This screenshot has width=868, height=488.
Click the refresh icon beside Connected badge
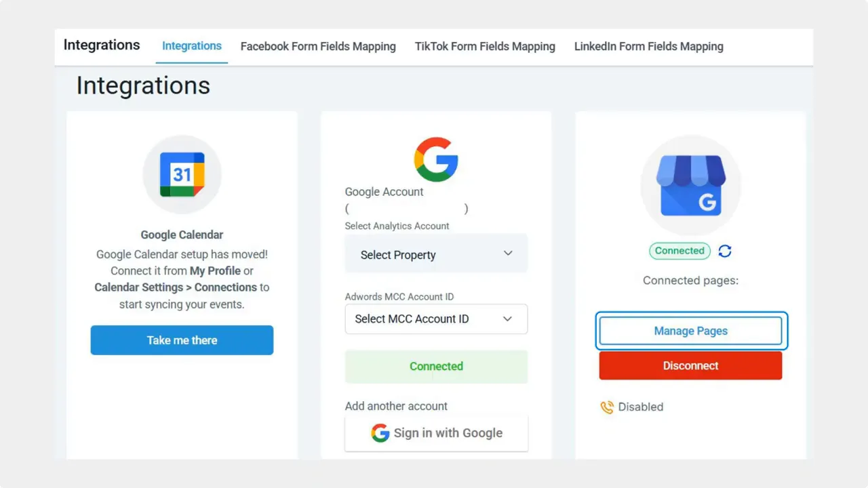click(x=725, y=251)
